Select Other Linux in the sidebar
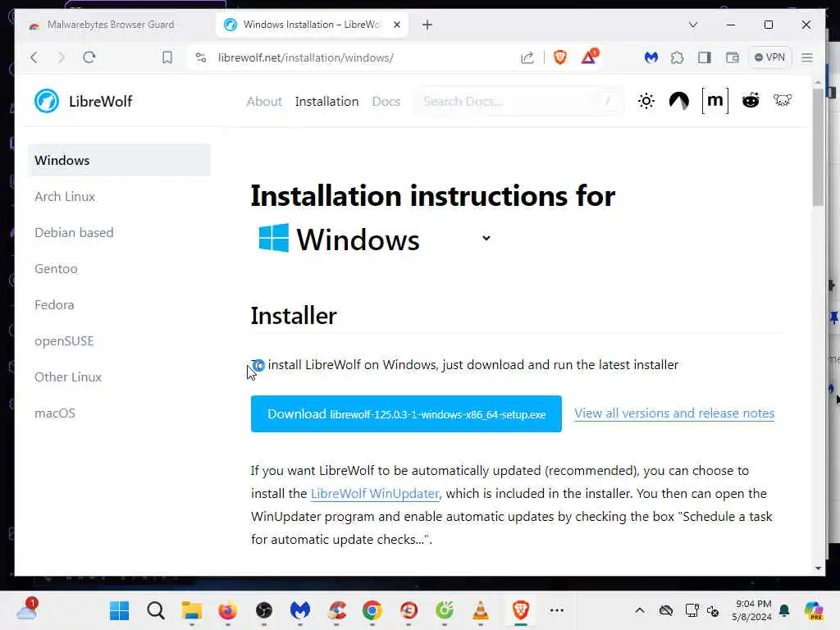 coord(68,377)
